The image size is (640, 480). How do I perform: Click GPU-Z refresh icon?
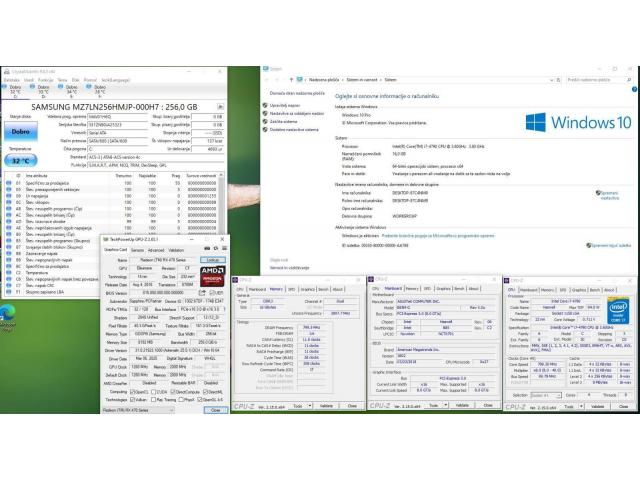[216, 249]
